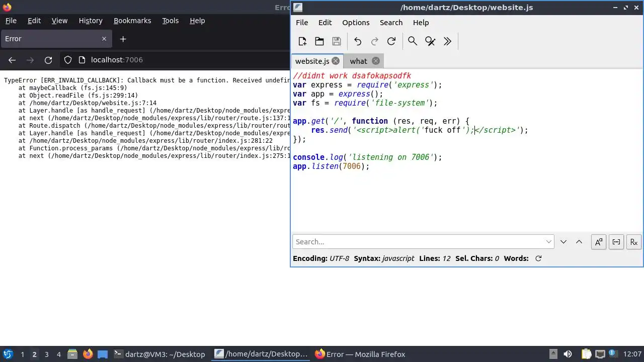This screenshot has width=644, height=362.
Task: Click the 12:07 clock in the taskbar
Action: (x=632, y=354)
